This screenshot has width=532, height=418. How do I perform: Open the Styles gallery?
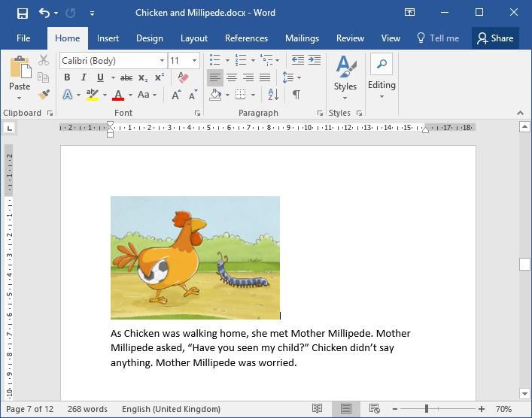tap(345, 78)
